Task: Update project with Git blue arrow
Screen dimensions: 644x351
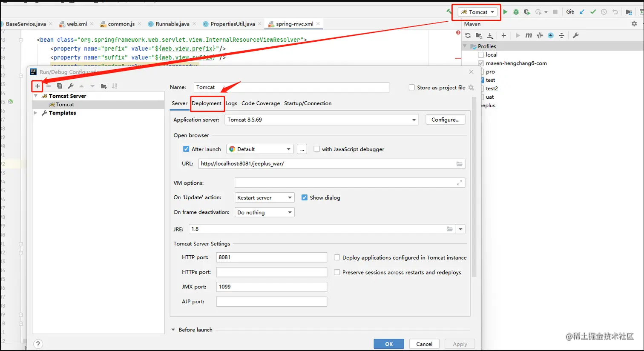Action: pyautogui.click(x=582, y=12)
